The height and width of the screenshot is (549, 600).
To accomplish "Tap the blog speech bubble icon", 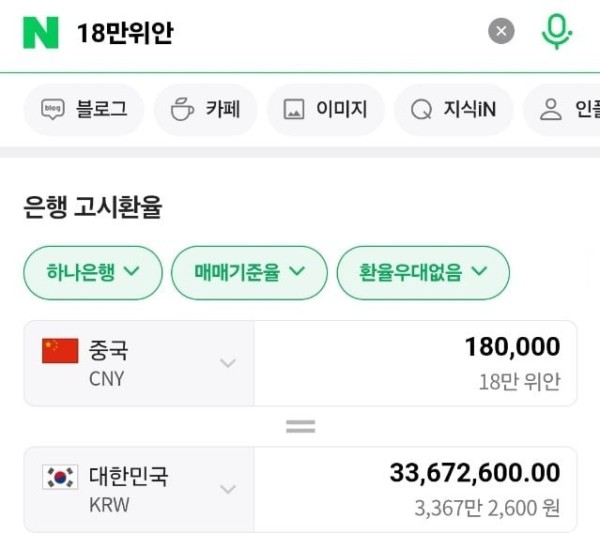I will (53, 109).
